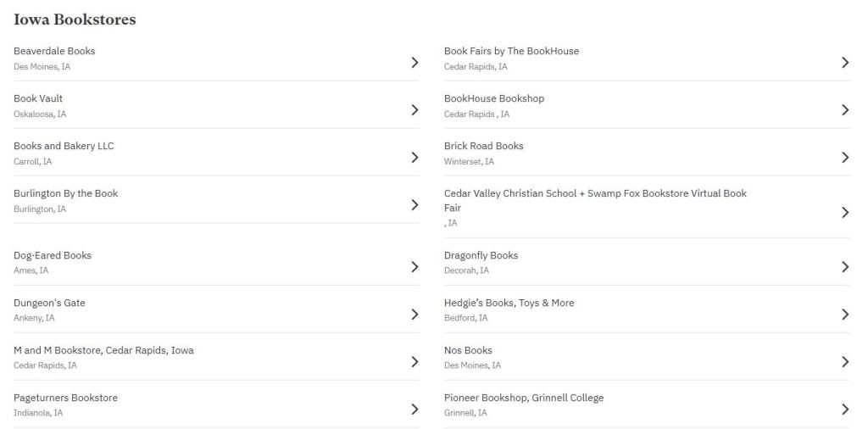
Task: Select Pageturners Bookstore in Indianola
Action: (x=65, y=398)
